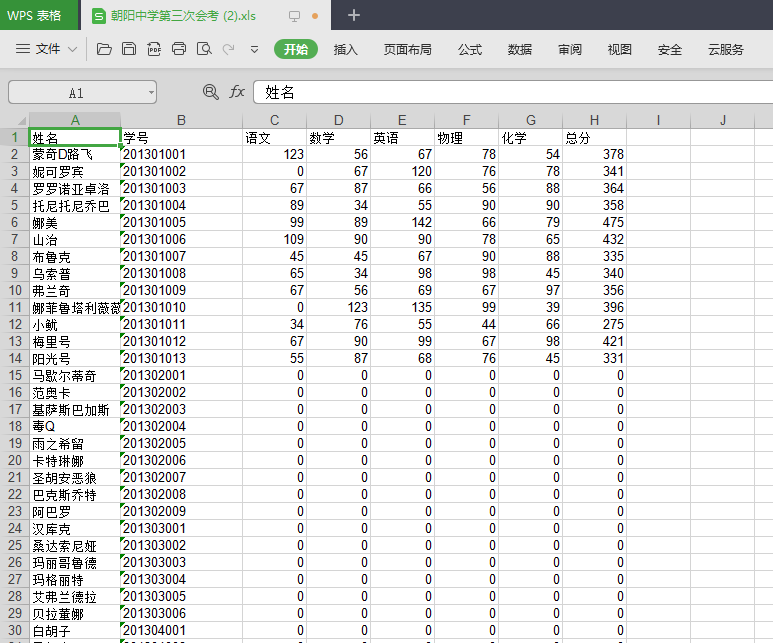773x643 pixels.
Task: Select row 15 header
Action: click(15, 375)
